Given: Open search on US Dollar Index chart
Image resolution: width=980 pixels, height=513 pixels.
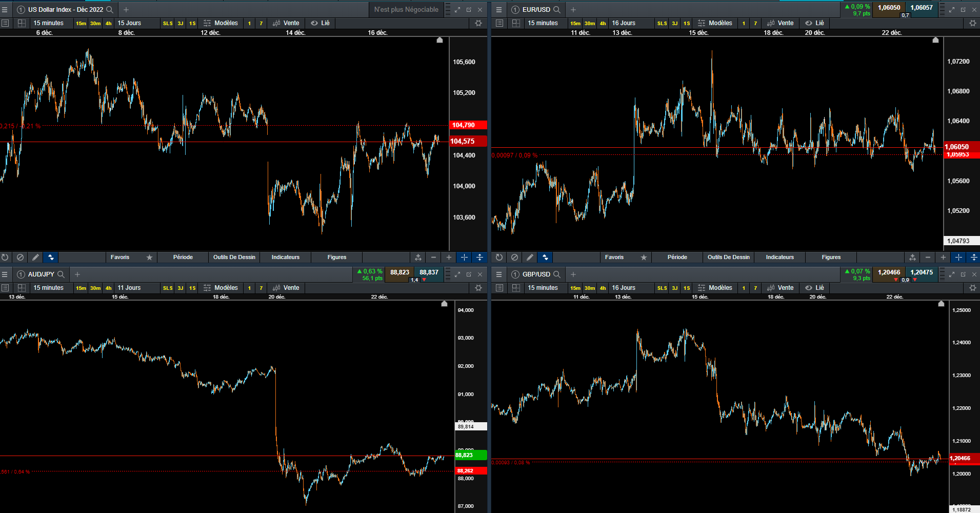Looking at the screenshot, I should tap(109, 10).
